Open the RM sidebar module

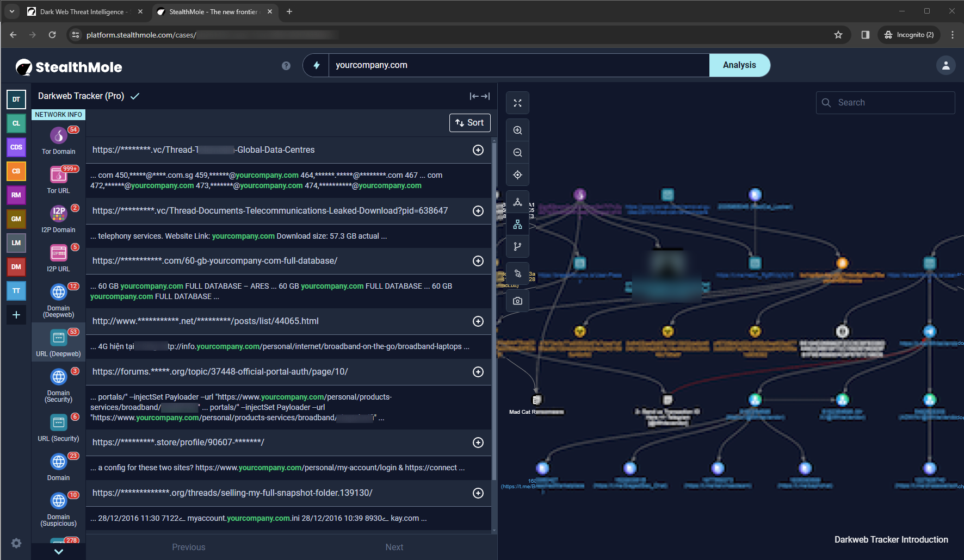pyautogui.click(x=16, y=195)
